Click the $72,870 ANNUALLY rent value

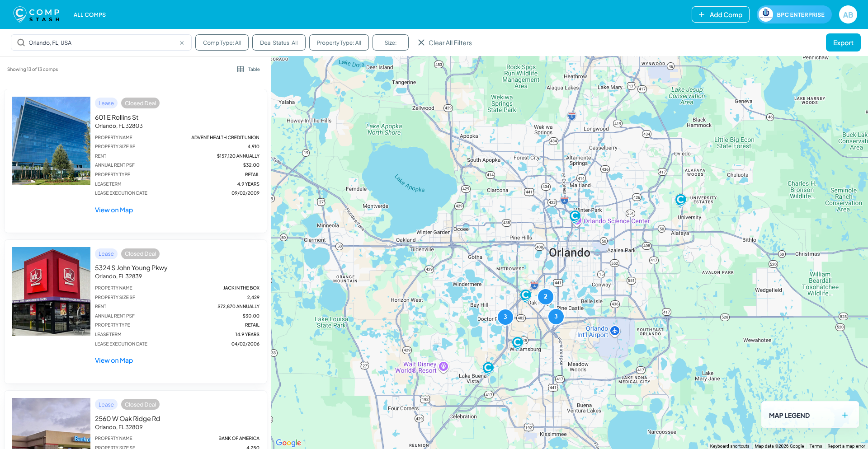[x=239, y=306]
